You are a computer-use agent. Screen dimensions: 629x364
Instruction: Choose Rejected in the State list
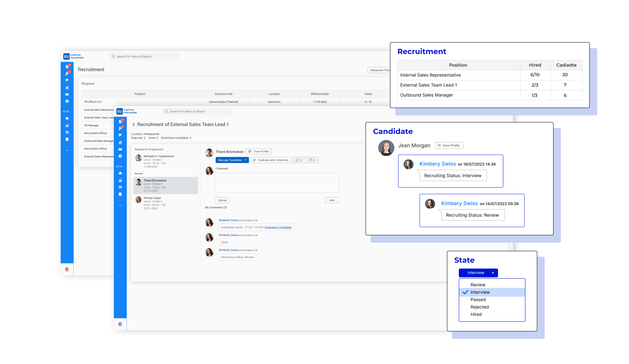pos(480,307)
